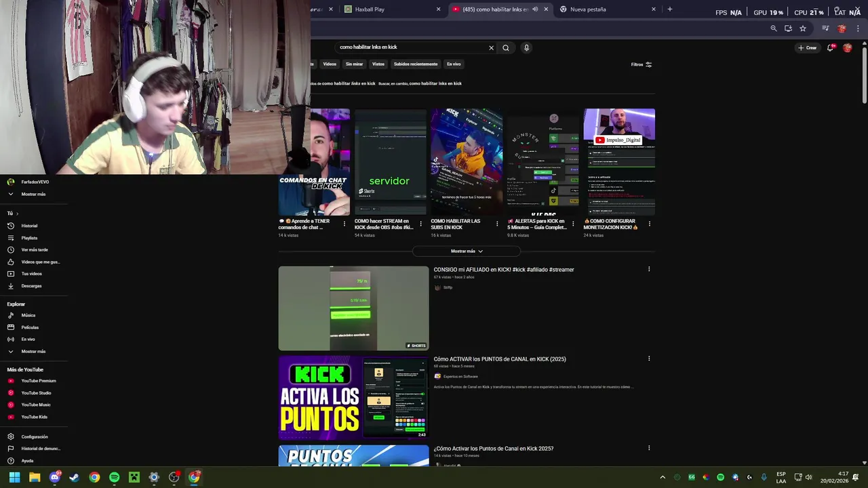
Task: Bookmark this page with the star icon
Action: coord(803,28)
